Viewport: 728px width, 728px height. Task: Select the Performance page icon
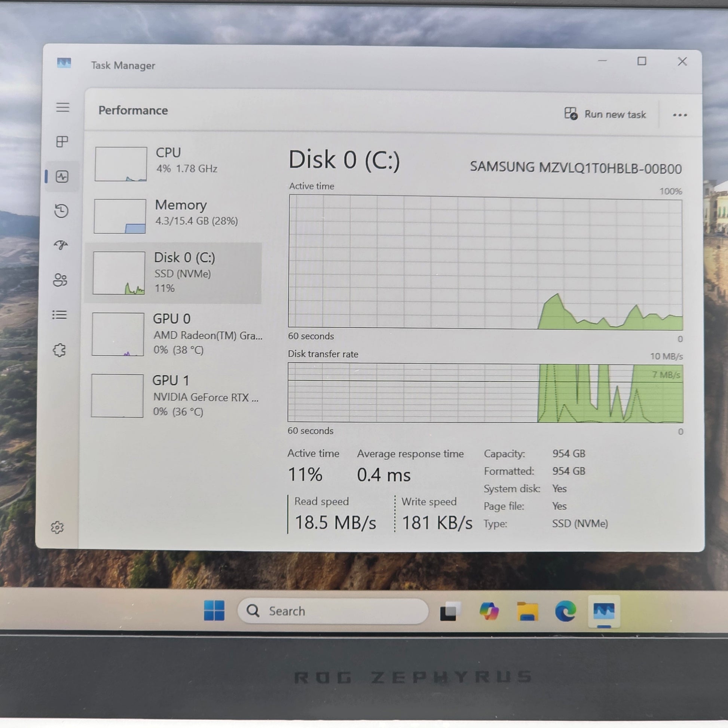pos(62,176)
